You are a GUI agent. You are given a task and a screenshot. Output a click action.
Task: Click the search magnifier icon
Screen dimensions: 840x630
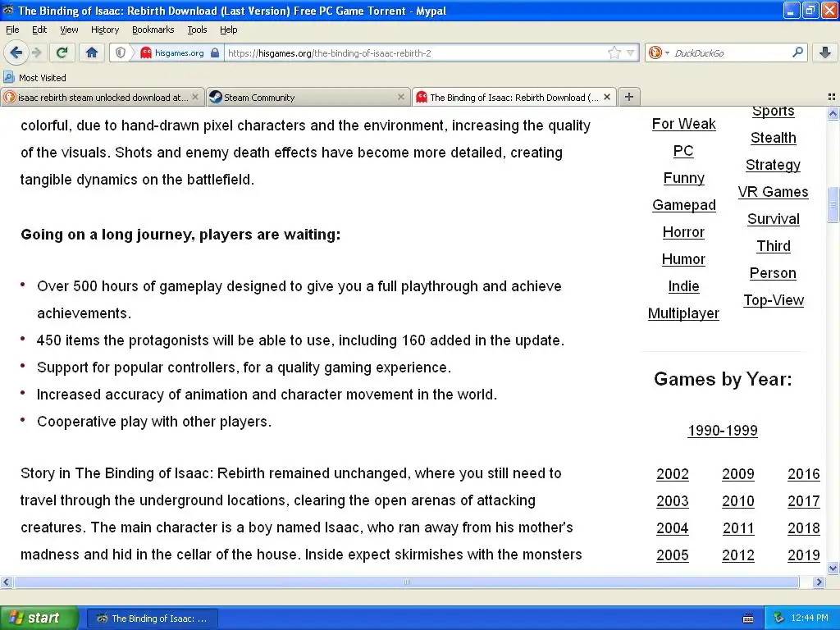click(x=797, y=52)
